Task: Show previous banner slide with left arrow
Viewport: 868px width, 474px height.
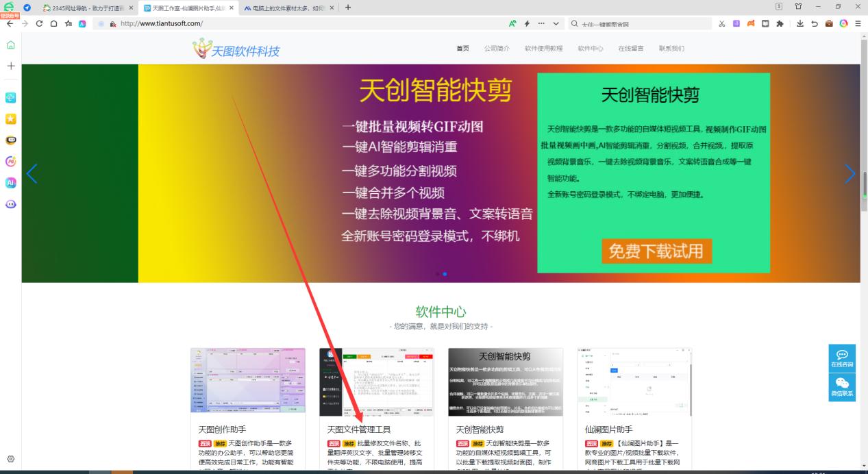Action: [x=32, y=173]
